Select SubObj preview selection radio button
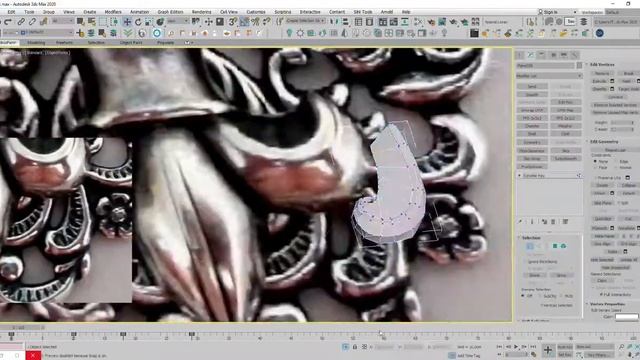 (x=540, y=296)
